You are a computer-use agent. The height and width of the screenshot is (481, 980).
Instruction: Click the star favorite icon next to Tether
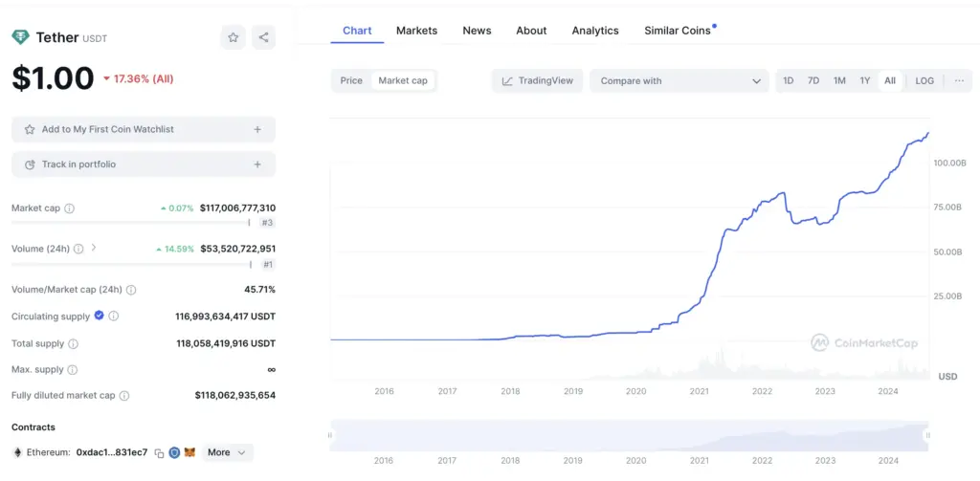pyautogui.click(x=234, y=37)
